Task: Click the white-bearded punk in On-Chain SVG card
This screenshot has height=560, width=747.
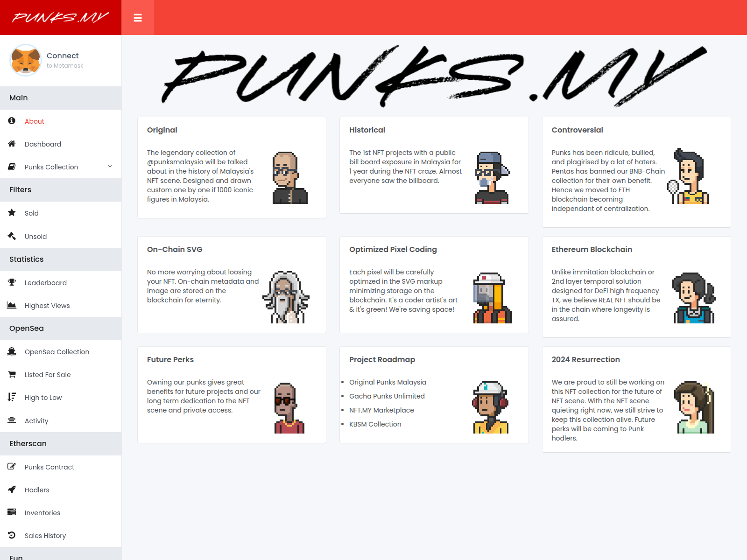Action: [x=286, y=297]
